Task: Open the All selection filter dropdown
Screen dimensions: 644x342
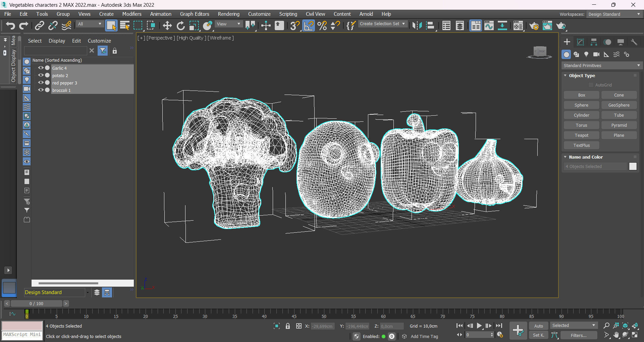Action: click(89, 24)
